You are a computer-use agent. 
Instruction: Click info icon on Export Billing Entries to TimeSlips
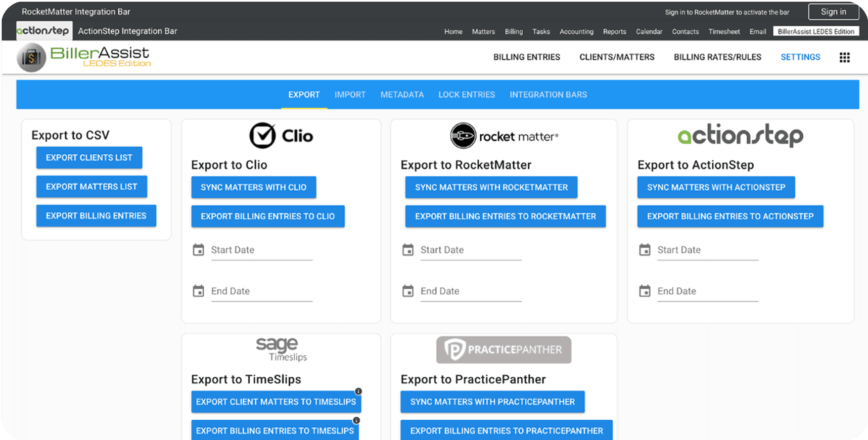pyautogui.click(x=356, y=420)
